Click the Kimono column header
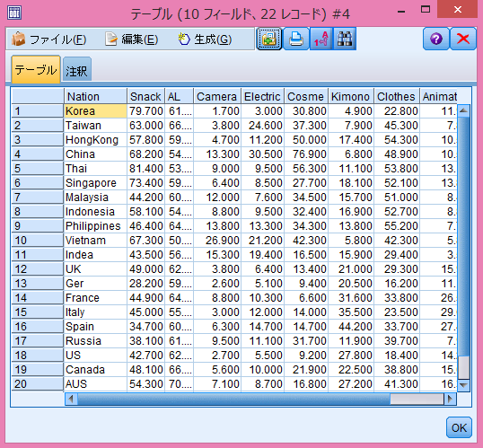Image resolution: width=483 pixels, height=448 pixels. click(x=351, y=96)
